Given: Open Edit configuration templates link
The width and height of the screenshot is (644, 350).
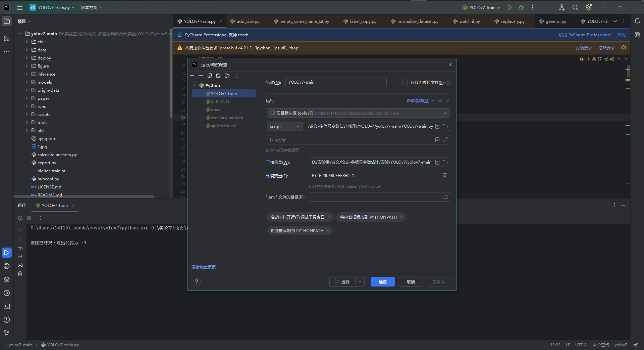Looking at the screenshot, I should click(x=205, y=267).
